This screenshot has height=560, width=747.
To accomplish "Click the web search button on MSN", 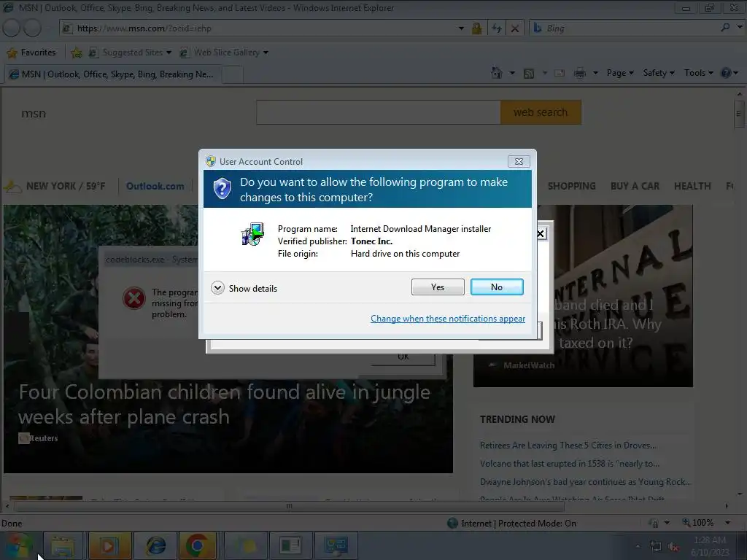I will pos(541,112).
